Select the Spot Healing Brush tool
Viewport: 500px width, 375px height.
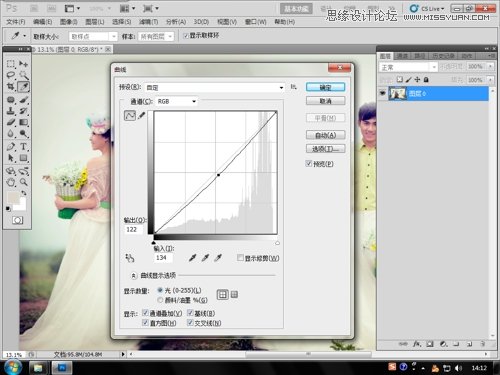(11, 100)
